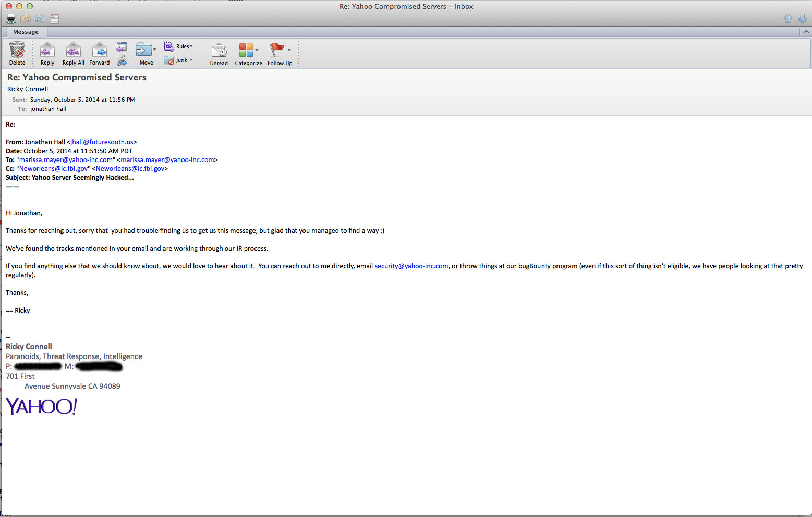Image resolution: width=812 pixels, height=517 pixels.
Task: Click the Reply with Meeting calendar icon
Action: click(x=122, y=46)
